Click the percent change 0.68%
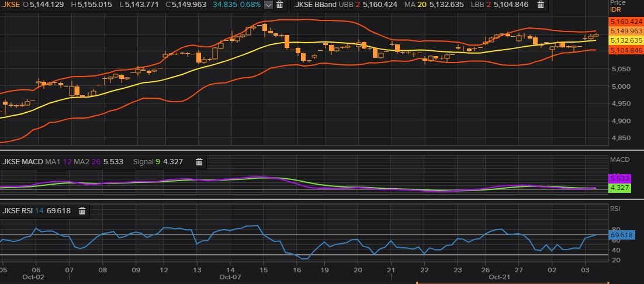 pos(250,5)
